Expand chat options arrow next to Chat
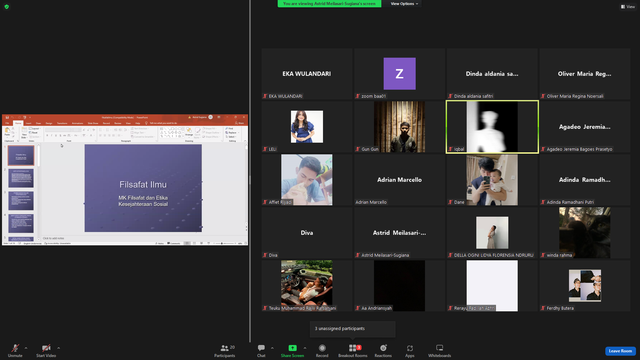The width and height of the screenshot is (640, 360). 272,348
